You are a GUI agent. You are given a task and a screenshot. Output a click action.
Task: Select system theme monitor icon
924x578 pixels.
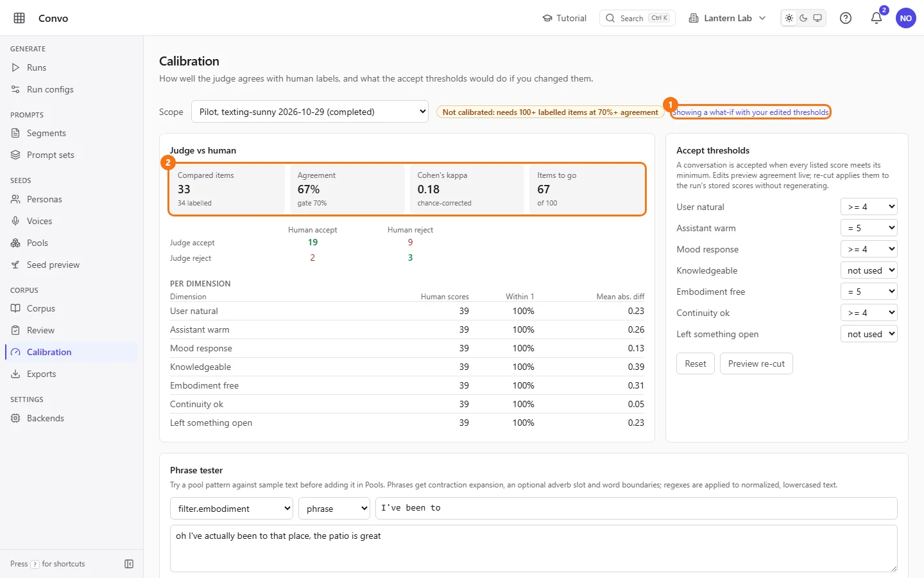point(817,18)
